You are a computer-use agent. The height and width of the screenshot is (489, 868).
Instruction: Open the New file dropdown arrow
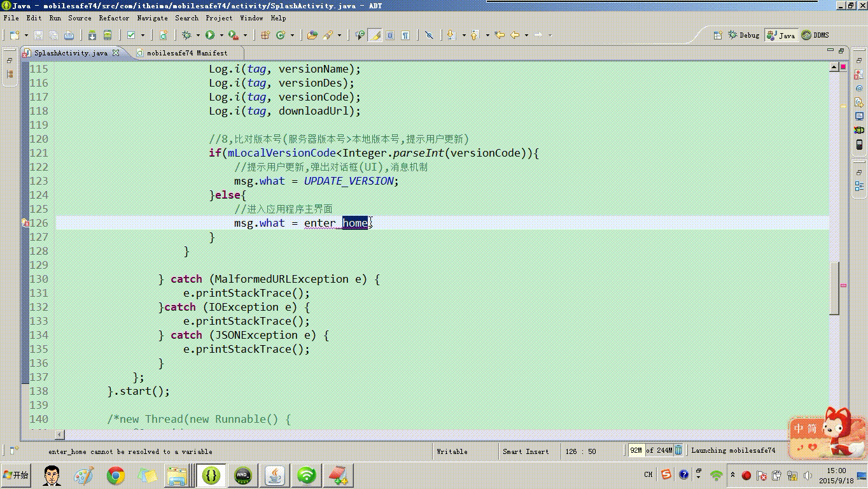coord(25,36)
